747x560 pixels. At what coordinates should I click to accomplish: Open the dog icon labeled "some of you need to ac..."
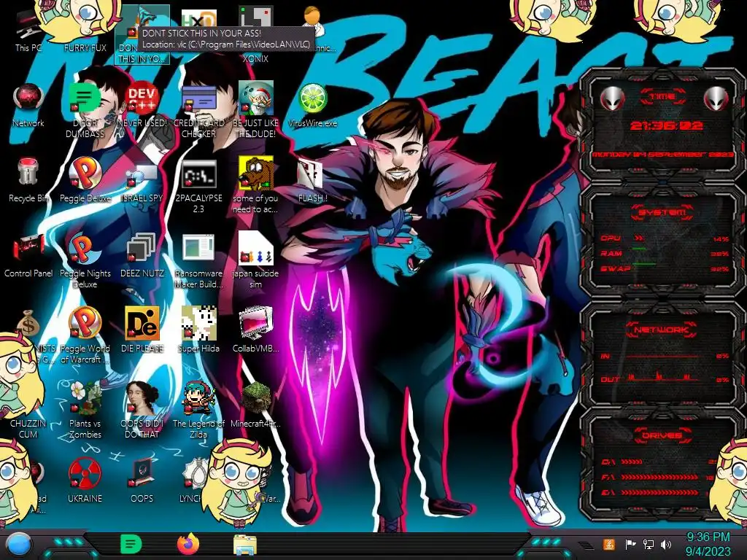255,186
